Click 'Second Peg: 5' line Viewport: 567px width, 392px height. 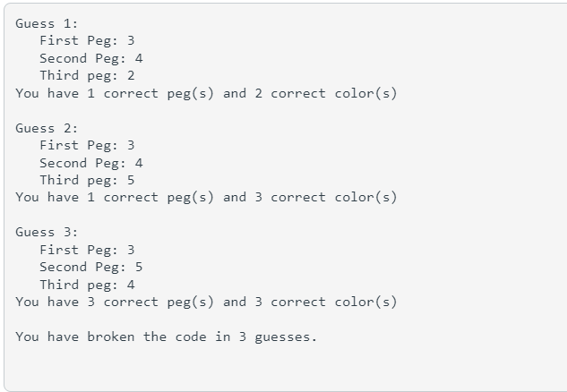click(x=91, y=268)
